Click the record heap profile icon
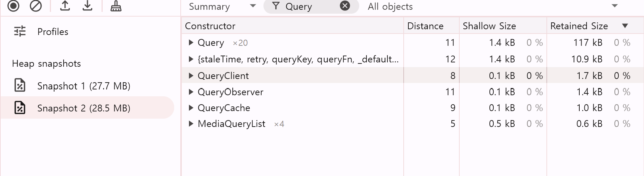 [13, 6]
